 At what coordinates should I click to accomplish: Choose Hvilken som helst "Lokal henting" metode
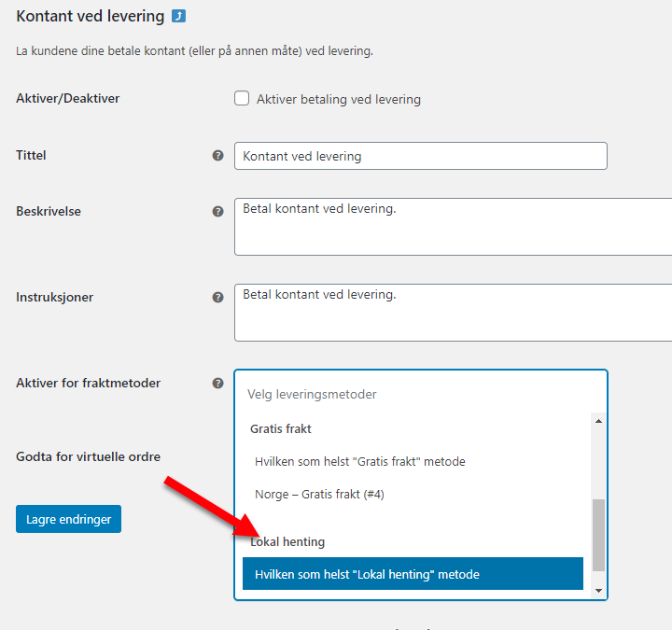click(x=413, y=574)
